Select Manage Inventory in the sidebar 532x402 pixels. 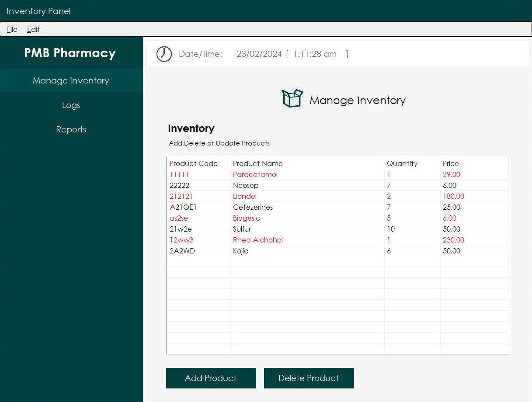(x=71, y=80)
